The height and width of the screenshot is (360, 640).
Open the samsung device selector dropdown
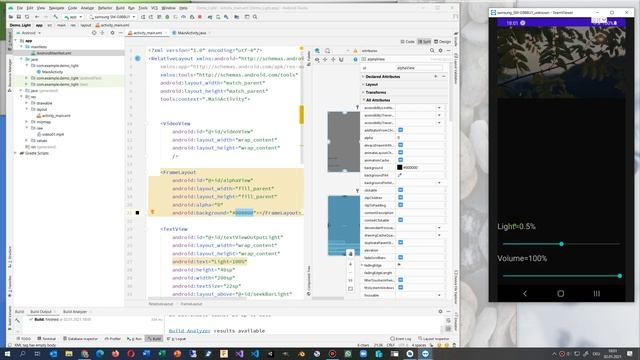113,17
